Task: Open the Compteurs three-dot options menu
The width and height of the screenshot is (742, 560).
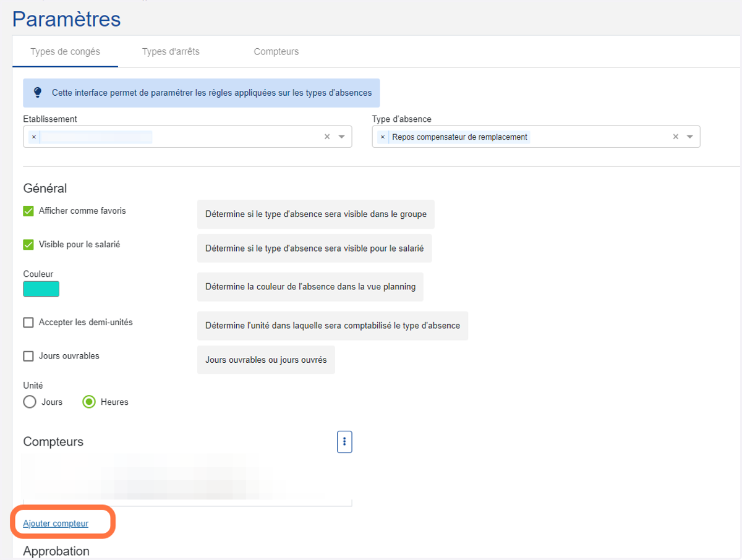Action: pyautogui.click(x=344, y=442)
